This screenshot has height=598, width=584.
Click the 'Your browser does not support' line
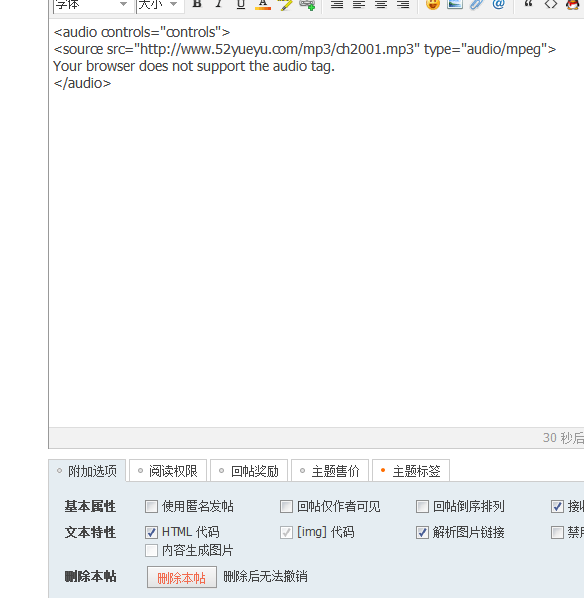194,66
